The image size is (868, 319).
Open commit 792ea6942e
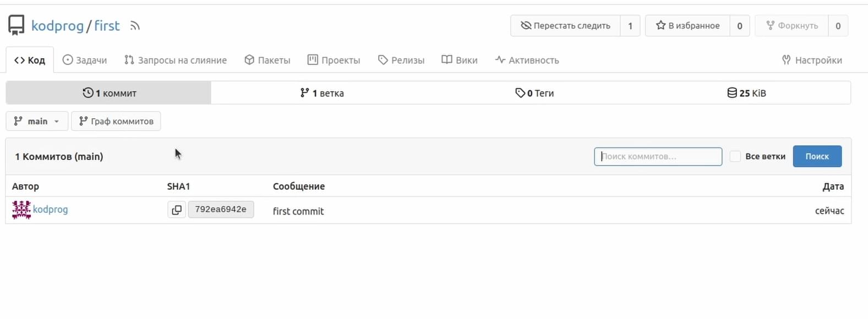pos(221,210)
